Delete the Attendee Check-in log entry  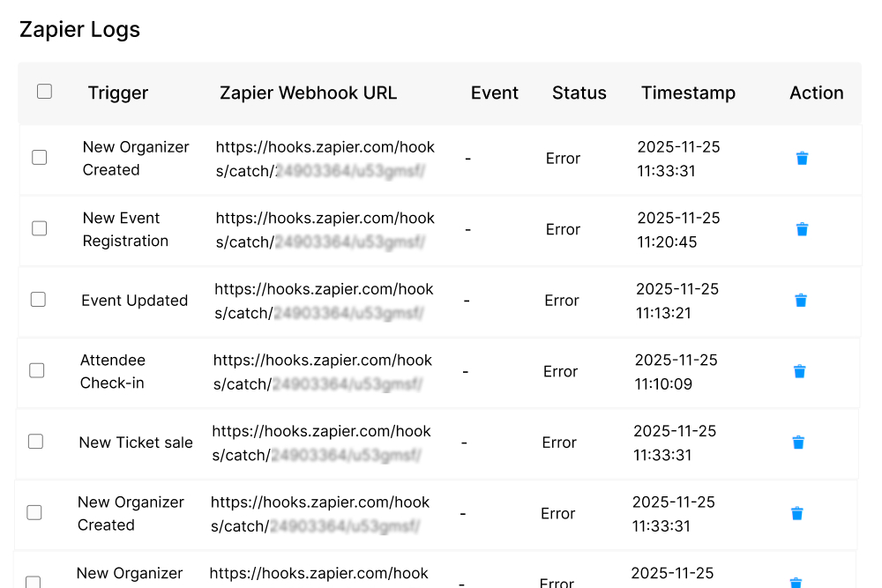[x=799, y=371]
